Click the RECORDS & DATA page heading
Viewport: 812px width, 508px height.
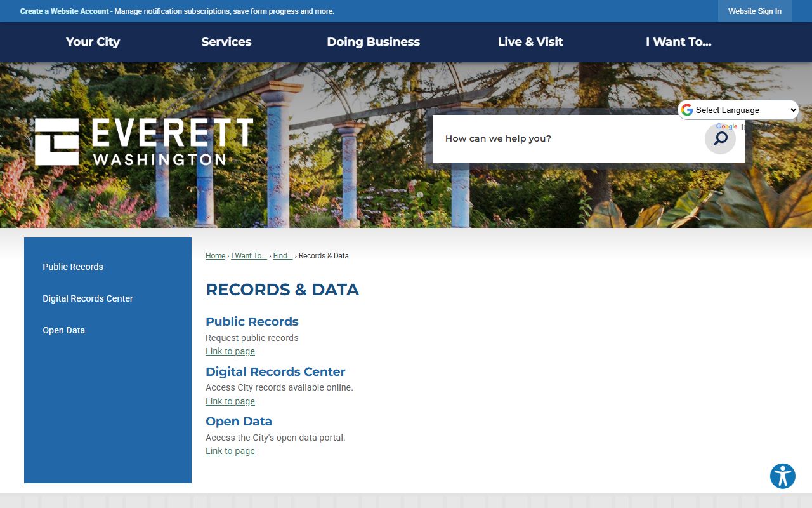pos(282,290)
